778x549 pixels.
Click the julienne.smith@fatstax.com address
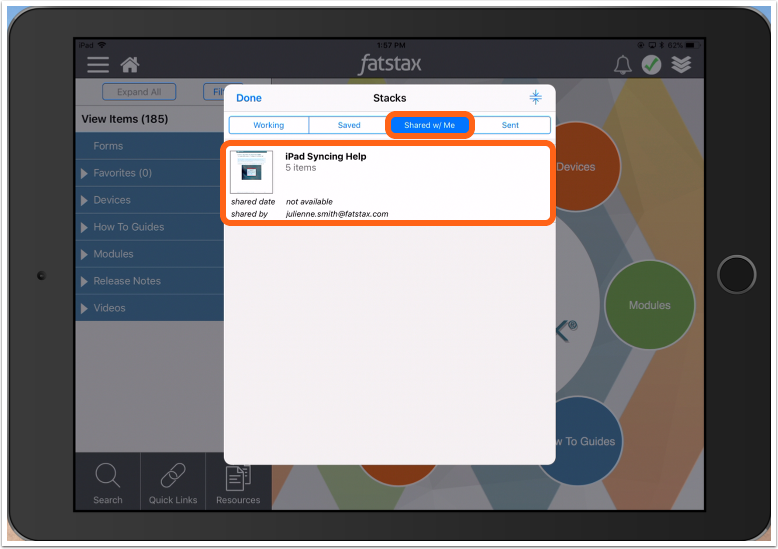point(337,214)
